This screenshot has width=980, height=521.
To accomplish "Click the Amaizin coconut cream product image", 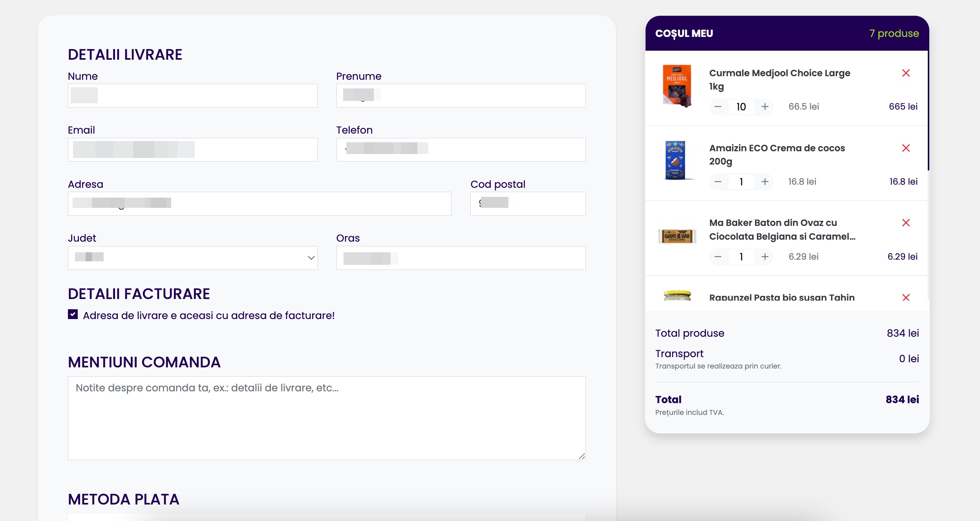I will [x=676, y=160].
